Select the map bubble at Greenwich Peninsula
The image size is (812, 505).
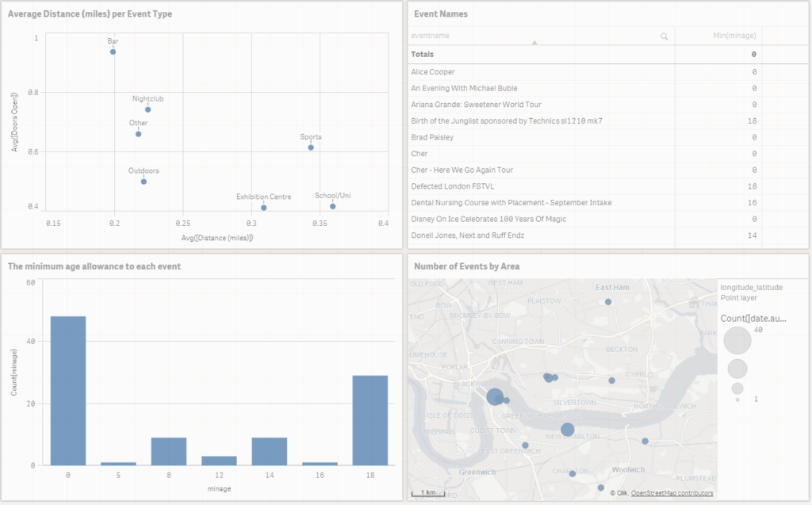[x=568, y=430]
